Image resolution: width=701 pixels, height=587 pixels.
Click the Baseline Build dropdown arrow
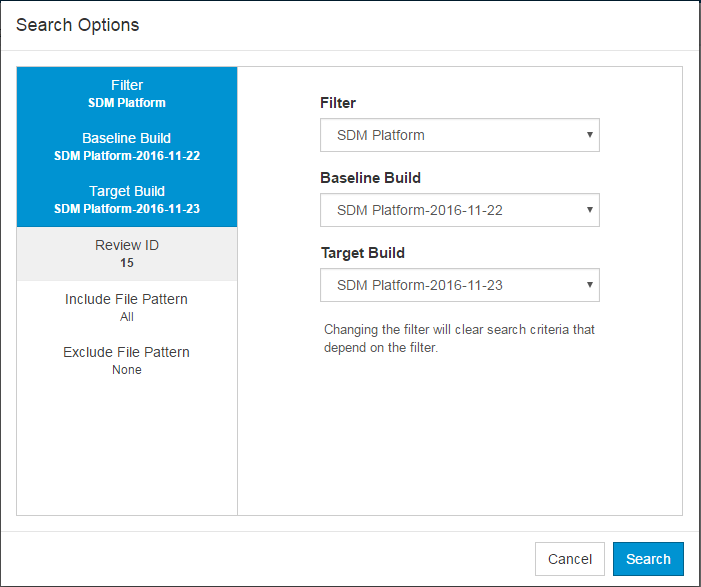590,210
